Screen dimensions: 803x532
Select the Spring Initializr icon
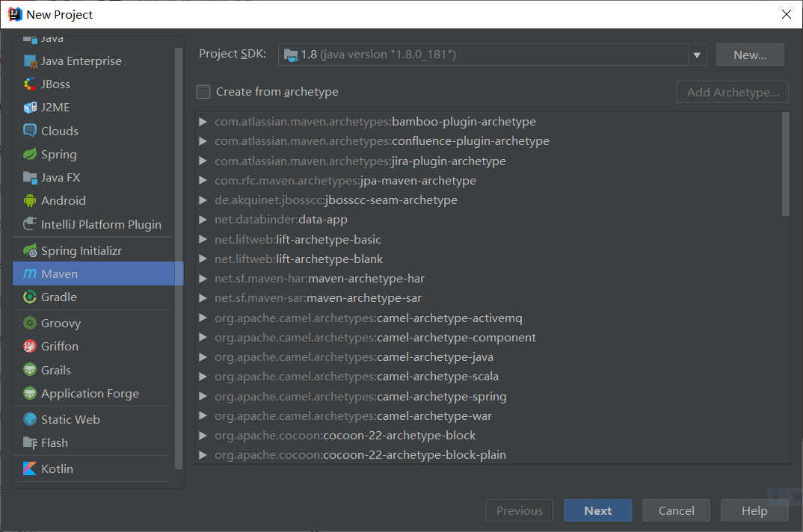[30, 251]
